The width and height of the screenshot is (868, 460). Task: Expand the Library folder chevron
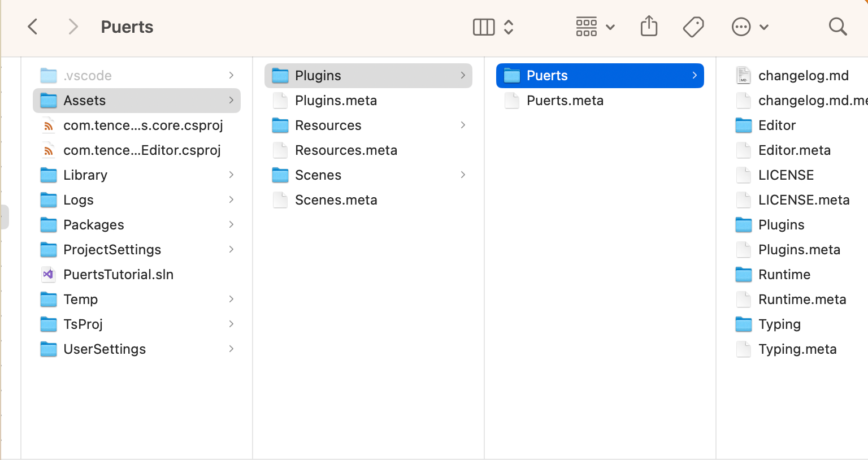231,175
